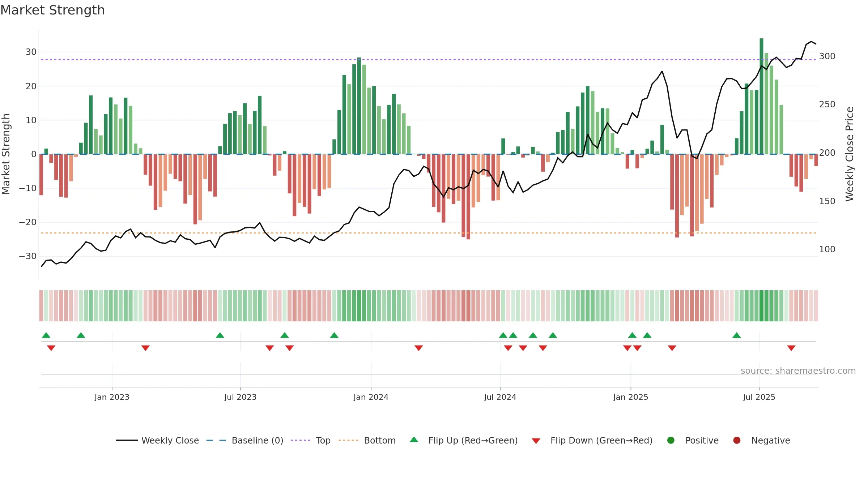Viewport: 868px width, 488px height.
Task: Toggle the Weekly Close legend entry
Action: click(158, 440)
